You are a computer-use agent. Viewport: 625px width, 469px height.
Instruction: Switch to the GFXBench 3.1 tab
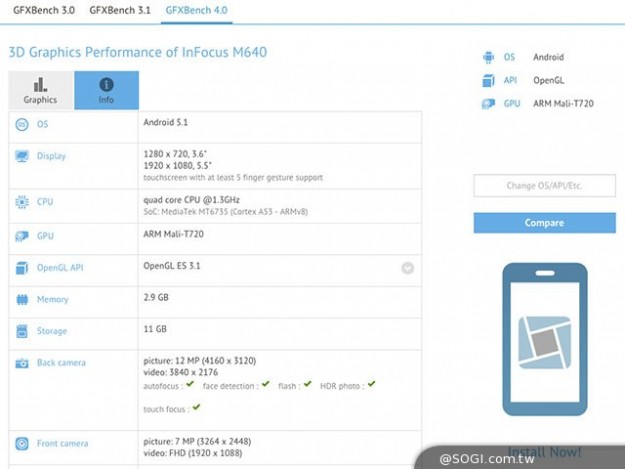(120, 10)
